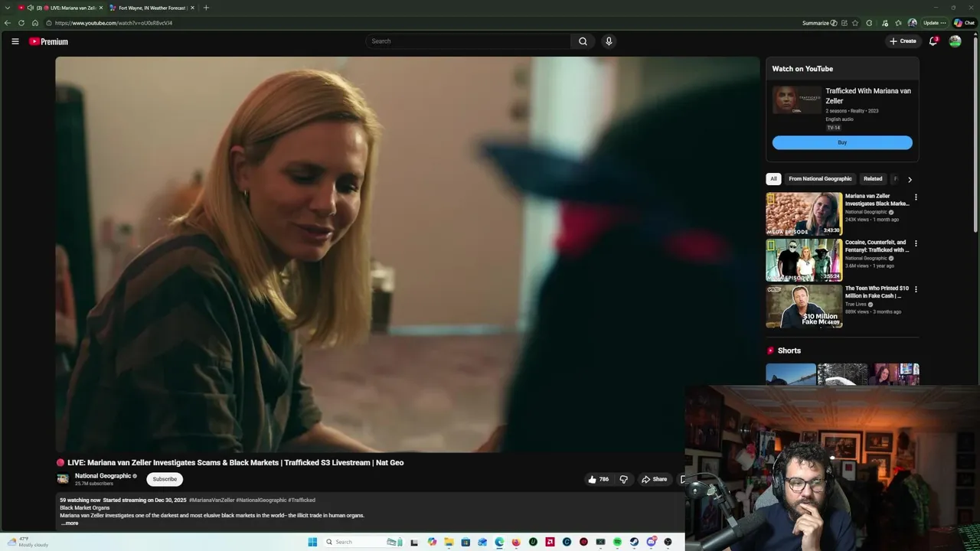Open the Windows Start menu
The width and height of the screenshot is (980, 551).
tap(312, 542)
